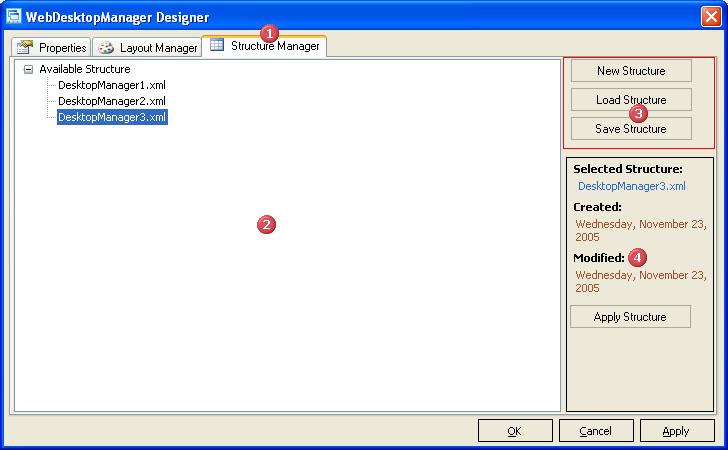Click the WebDesktopManager Designer title bar icon
The width and height of the screenshot is (728, 450).
click(15, 16)
